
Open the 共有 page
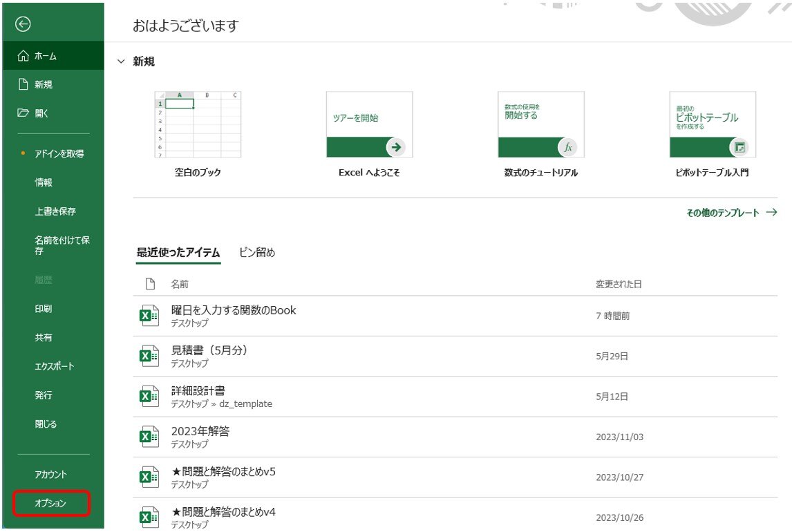coord(53,337)
